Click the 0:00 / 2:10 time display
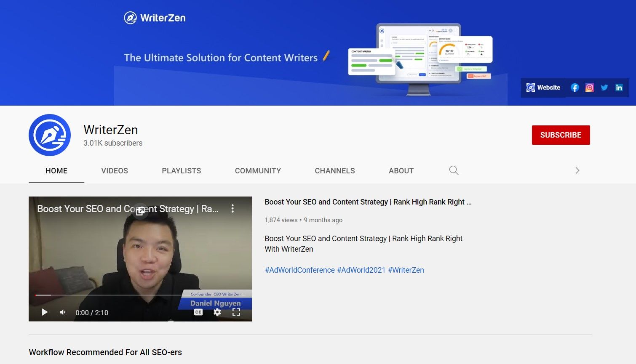 coord(92,313)
